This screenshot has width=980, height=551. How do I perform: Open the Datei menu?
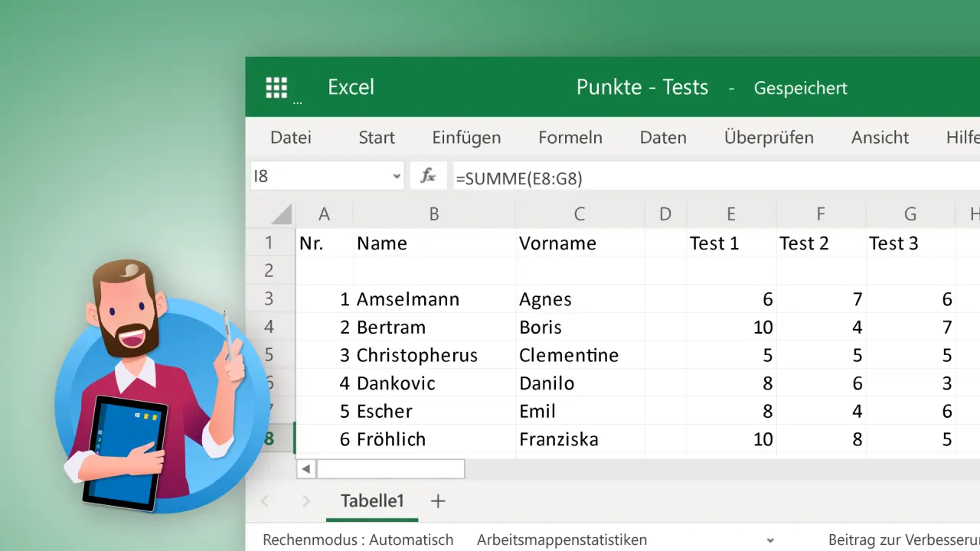[x=290, y=138]
